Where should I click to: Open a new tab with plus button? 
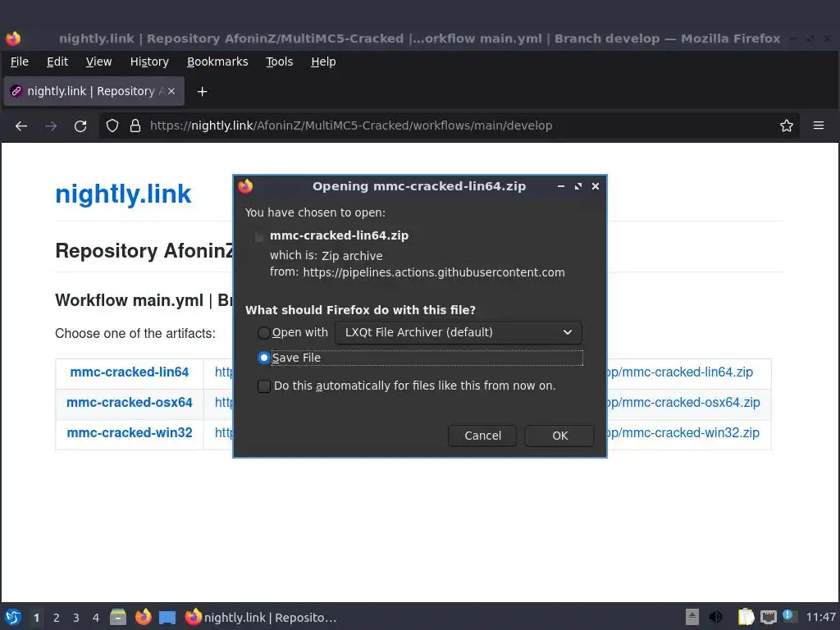[x=202, y=92]
